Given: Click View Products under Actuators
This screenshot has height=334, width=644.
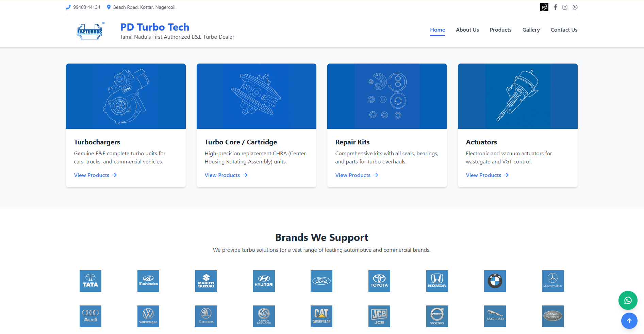Looking at the screenshot, I should click(487, 175).
